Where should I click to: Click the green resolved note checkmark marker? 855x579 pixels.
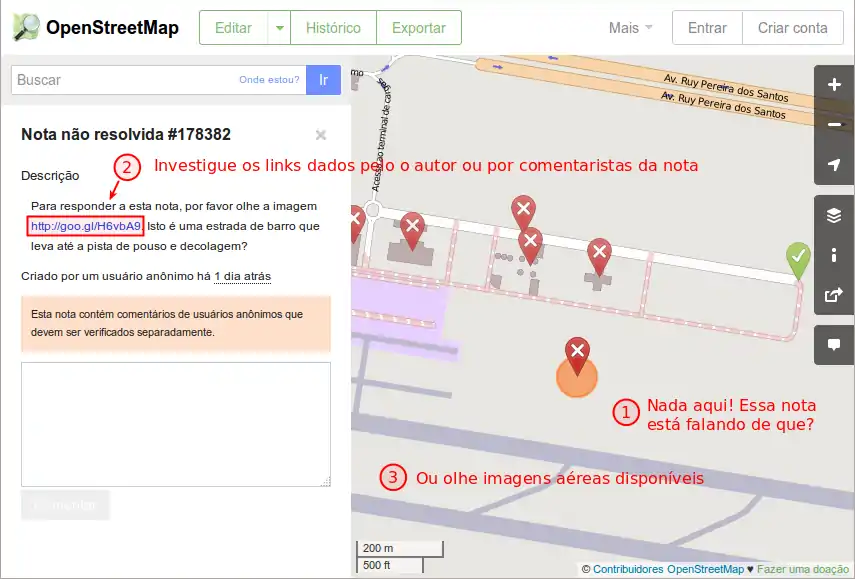point(797,257)
